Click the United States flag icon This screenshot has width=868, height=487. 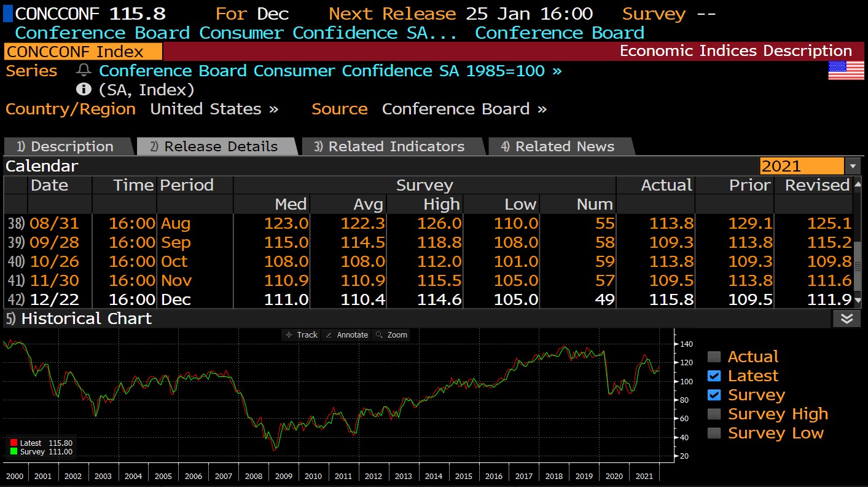pos(846,71)
